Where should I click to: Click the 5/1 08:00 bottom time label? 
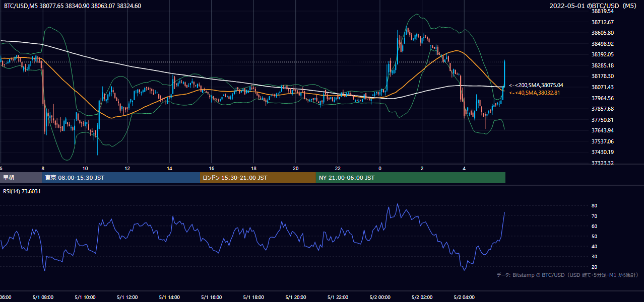coord(42,297)
